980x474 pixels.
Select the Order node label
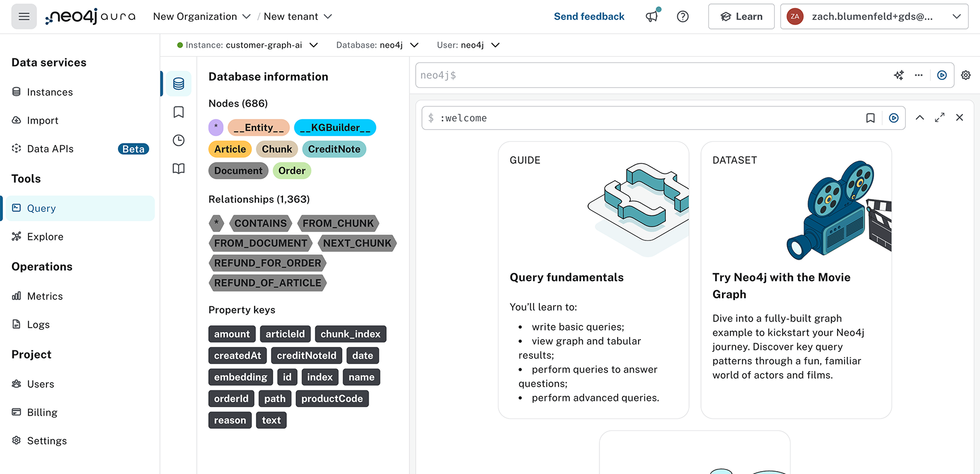click(x=292, y=171)
